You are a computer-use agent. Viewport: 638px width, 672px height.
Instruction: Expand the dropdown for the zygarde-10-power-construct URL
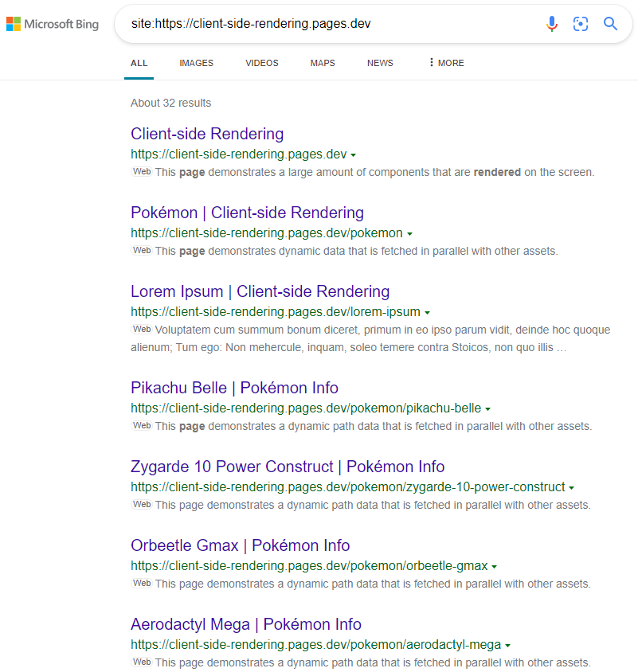coord(573,487)
